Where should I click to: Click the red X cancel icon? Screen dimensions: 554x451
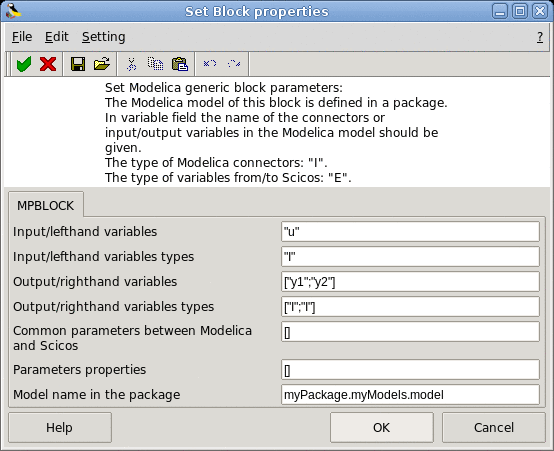click(48, 64)
